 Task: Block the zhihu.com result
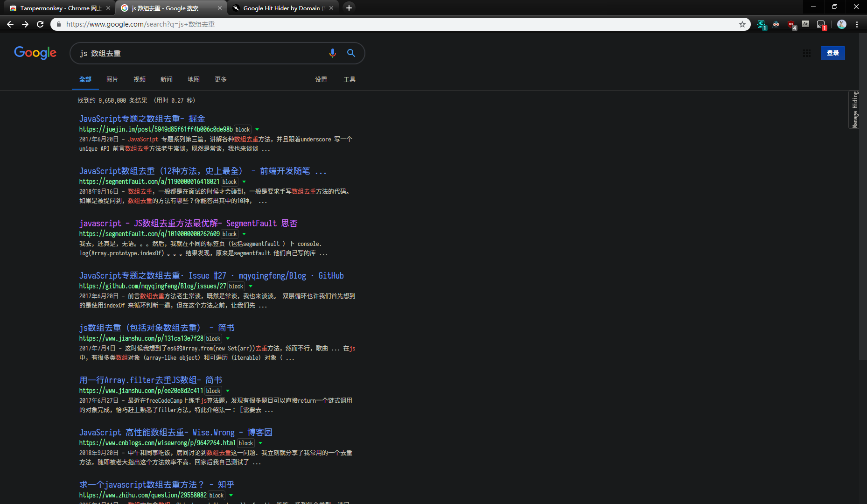pos(217,496)
